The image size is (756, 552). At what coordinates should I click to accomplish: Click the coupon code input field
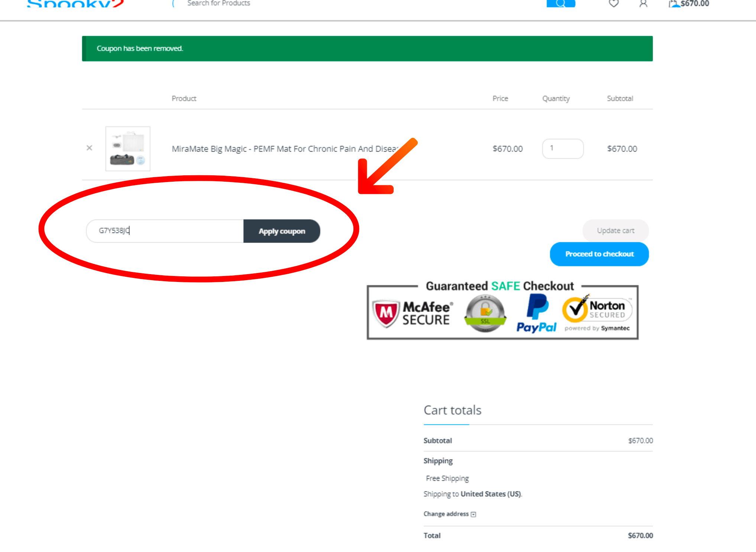(x=165, y=231)
